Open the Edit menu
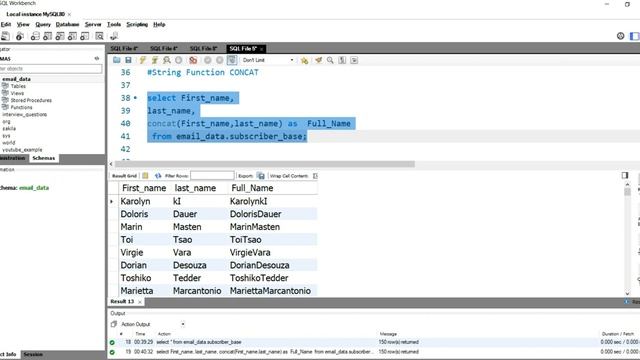Viewport: 640px width, 360px height. pos(6,24)
